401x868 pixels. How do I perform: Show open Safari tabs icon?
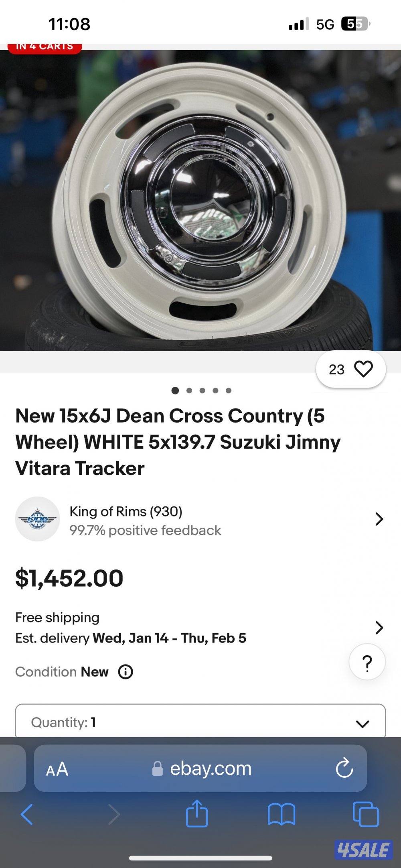(365, 815)
